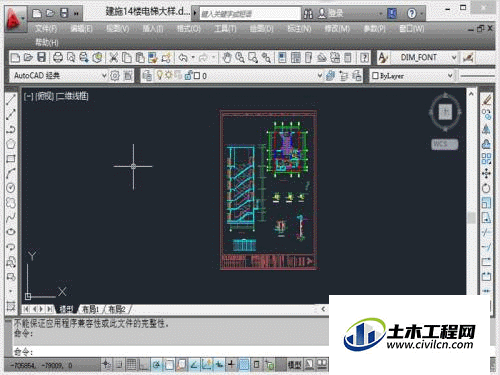The height and width of the screenshot is (375, 500).
Task: Select the Erase tool in the modify toolbar
Action: coord(487,100)
